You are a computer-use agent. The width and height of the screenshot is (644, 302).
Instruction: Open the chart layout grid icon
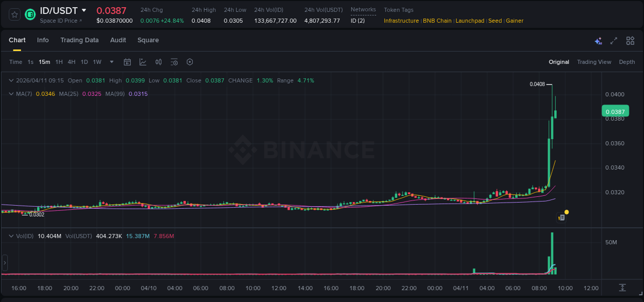coord(630,41)
